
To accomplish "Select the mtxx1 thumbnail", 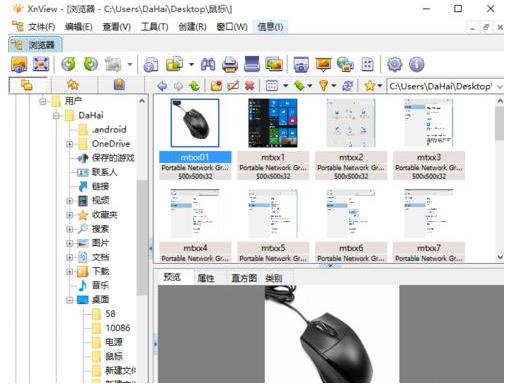I will tap(273, 139).
